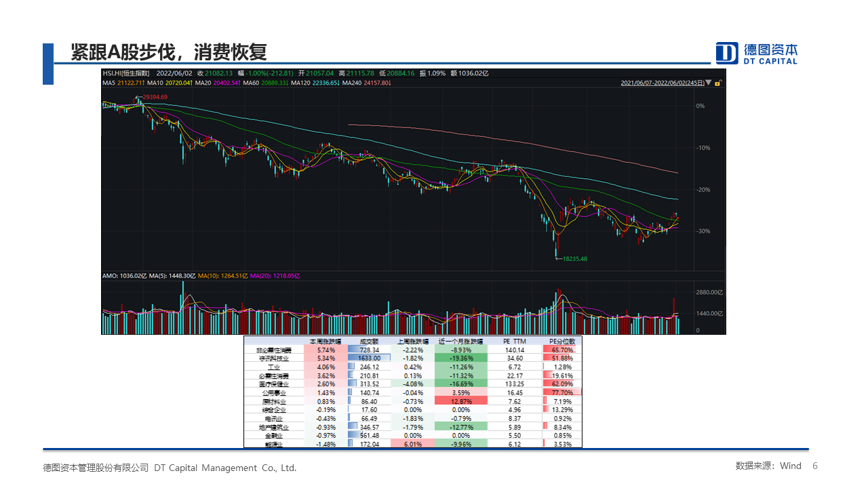868x488 pixels.
Task: Click the 140.14 PE TTM cell
Action: (x=515, y=350)
